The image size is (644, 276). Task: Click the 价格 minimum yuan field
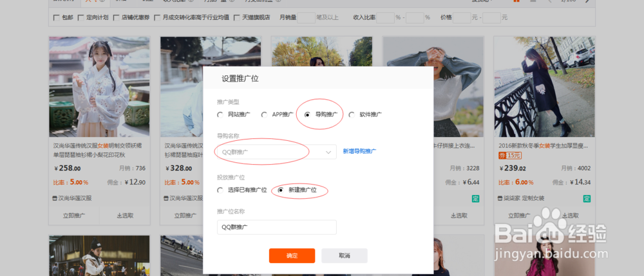tap(462, 17)
